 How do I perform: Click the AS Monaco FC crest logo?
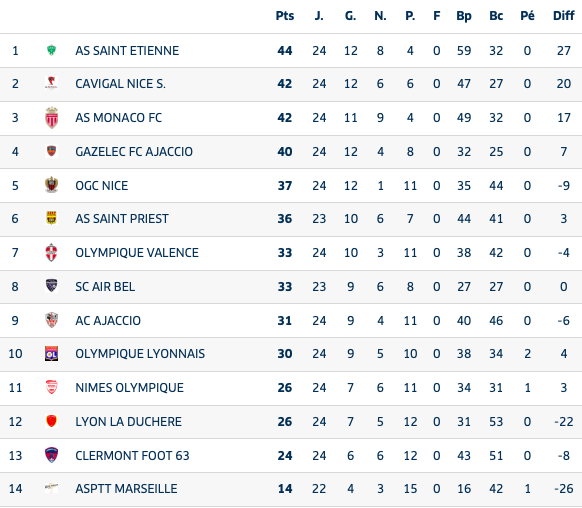tap(52, 118)
